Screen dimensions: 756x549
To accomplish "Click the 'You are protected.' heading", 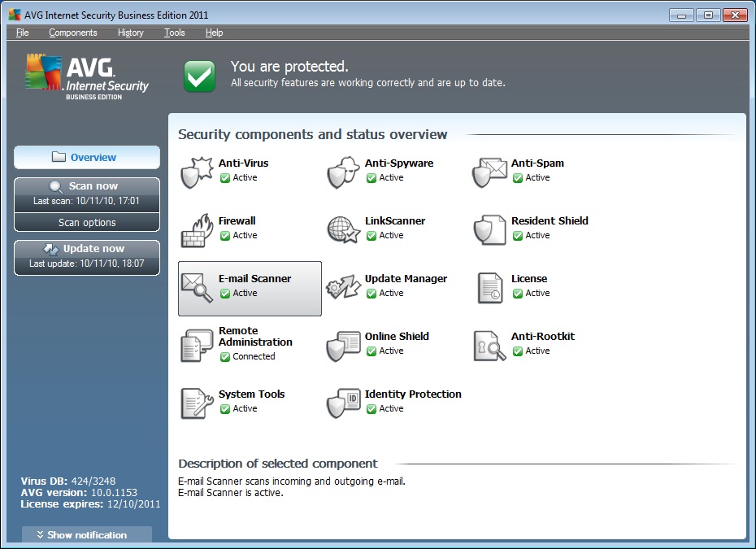I will click(289, 66).
